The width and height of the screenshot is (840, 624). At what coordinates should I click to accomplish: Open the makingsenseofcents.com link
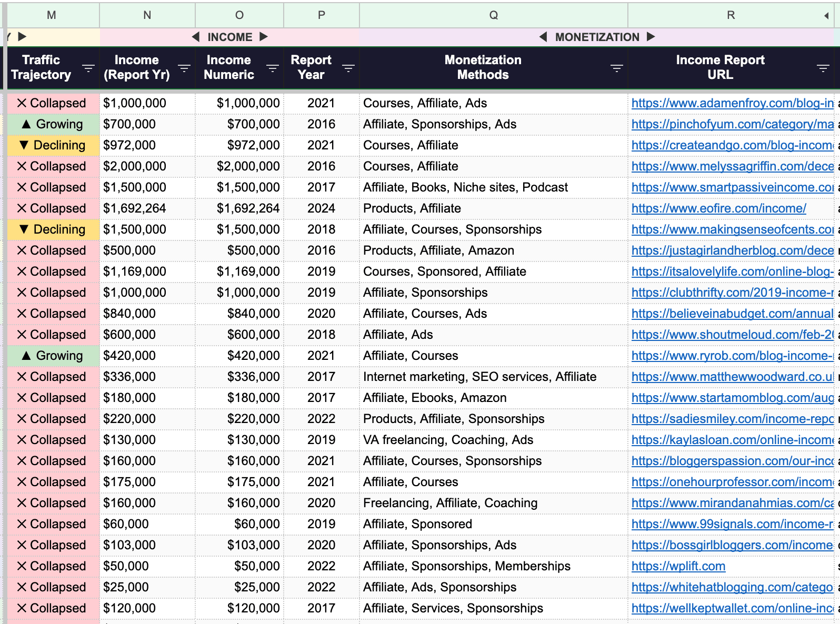coord(732,229)
